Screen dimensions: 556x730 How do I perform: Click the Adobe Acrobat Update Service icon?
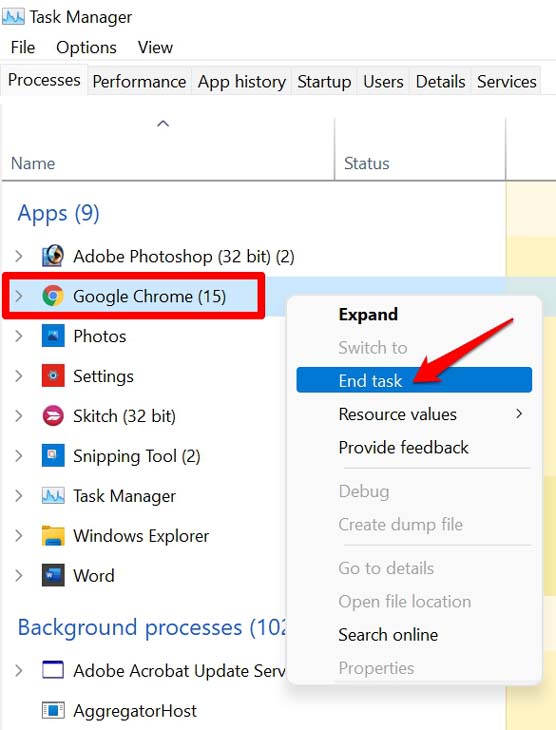pos(53,670)
